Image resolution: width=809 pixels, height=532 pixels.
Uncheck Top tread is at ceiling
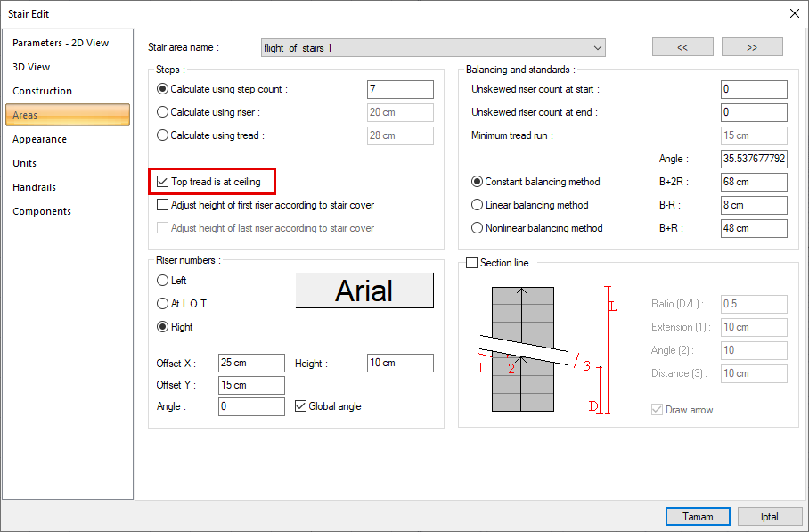coord(162,182)
